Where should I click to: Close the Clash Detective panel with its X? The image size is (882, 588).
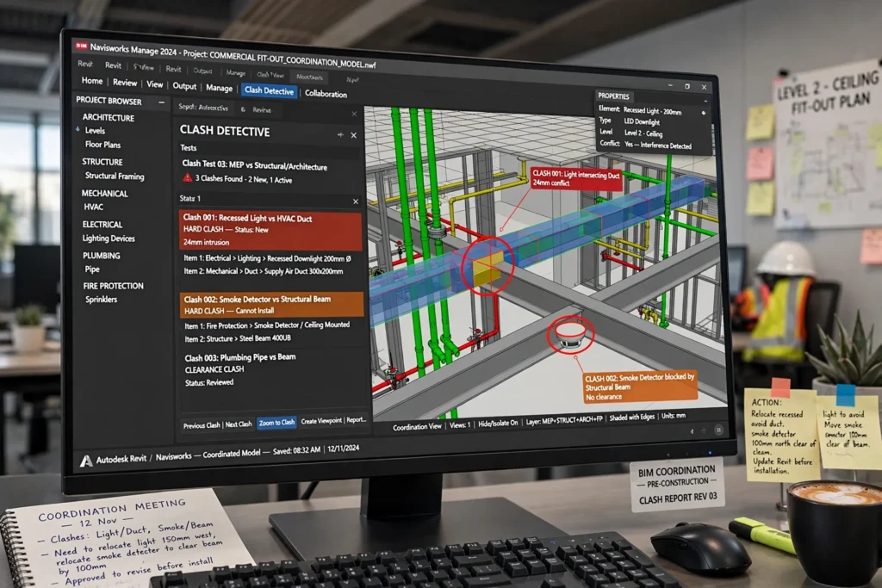[354, 135]
